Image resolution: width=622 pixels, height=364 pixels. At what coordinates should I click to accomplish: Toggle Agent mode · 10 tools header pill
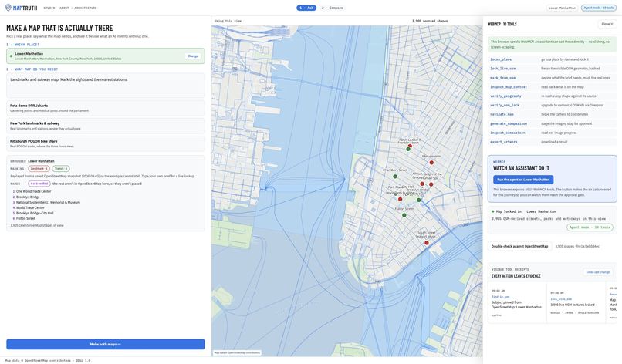(599, 8)
